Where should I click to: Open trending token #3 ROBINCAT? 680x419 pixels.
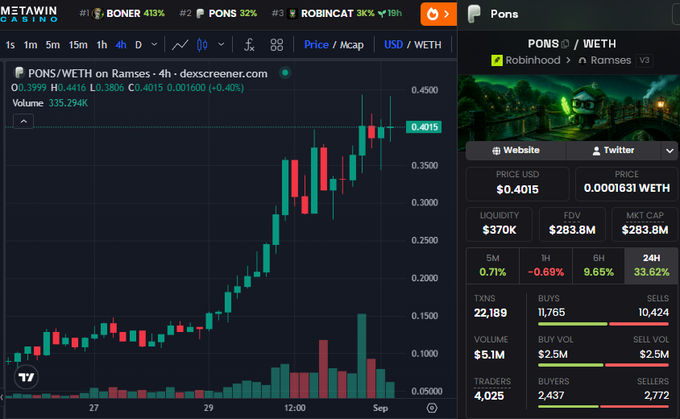[x=337, y=13]
